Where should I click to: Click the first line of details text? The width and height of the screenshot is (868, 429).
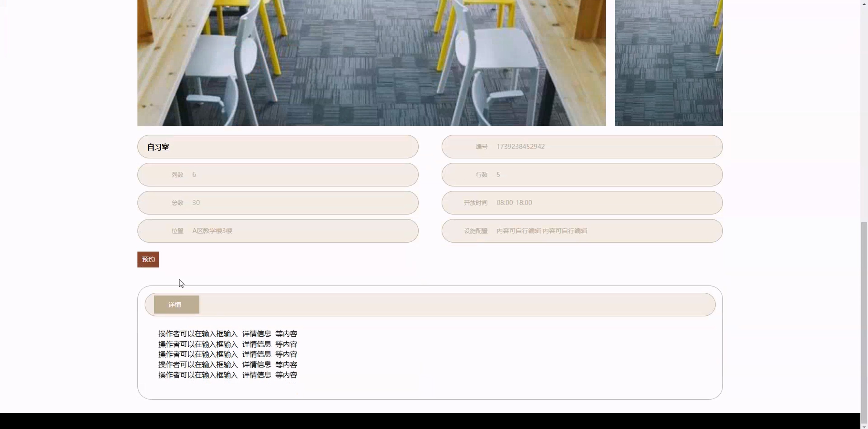[228, 334]
